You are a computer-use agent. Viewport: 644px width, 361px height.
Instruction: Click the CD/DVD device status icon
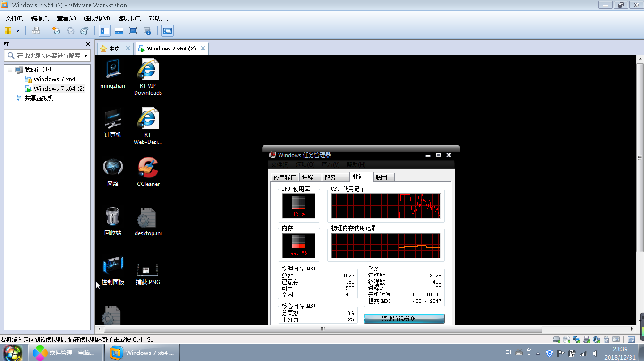(x=567, y=339)
